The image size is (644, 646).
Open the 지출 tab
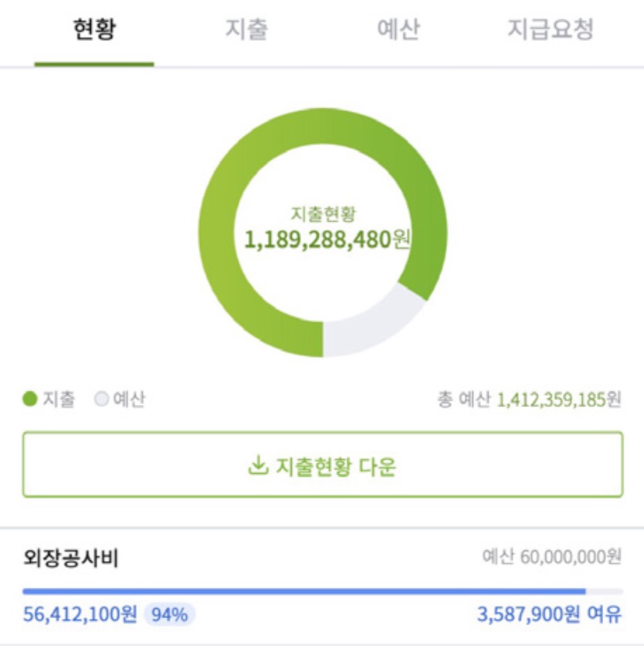246,29
